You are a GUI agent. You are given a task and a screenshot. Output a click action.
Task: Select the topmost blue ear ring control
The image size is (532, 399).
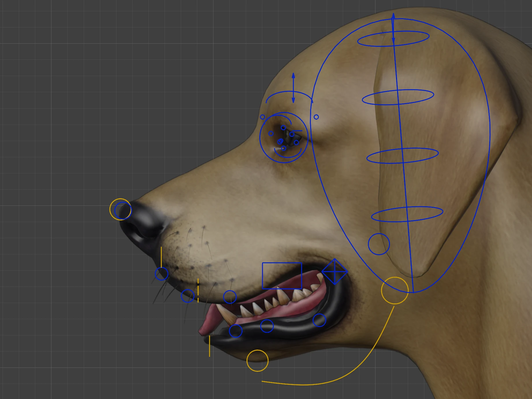pyautogui.click(x=393, y=39)
